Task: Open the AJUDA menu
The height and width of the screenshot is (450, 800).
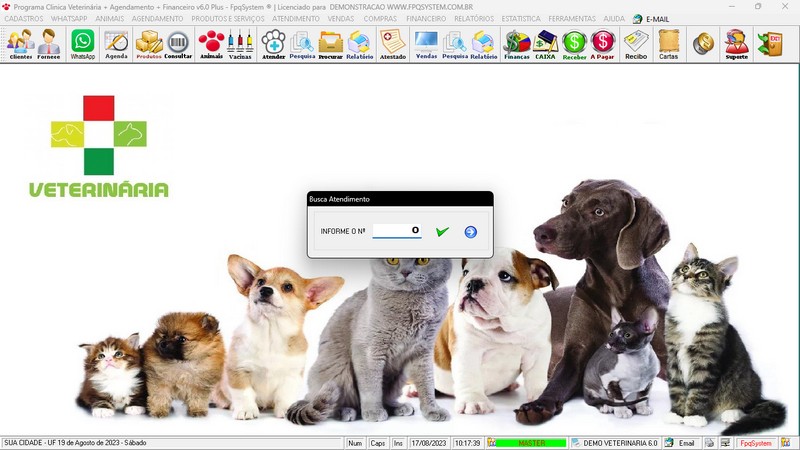Action: tap(614, 19)
